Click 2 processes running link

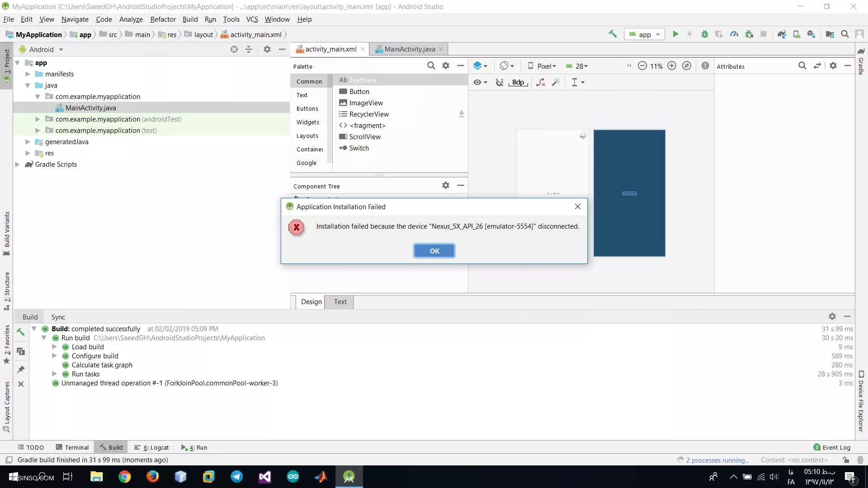pos(717,460)
